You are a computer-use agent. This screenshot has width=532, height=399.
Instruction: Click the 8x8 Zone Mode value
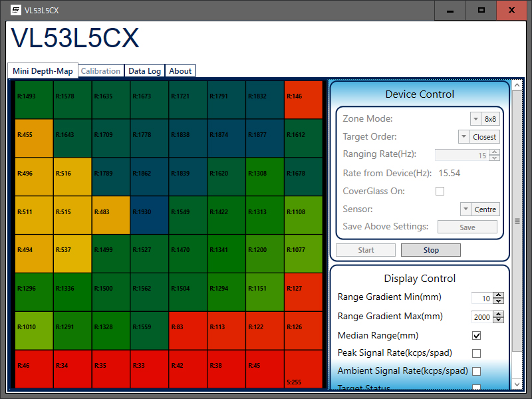pyautogui.click(x=490, y=119)
